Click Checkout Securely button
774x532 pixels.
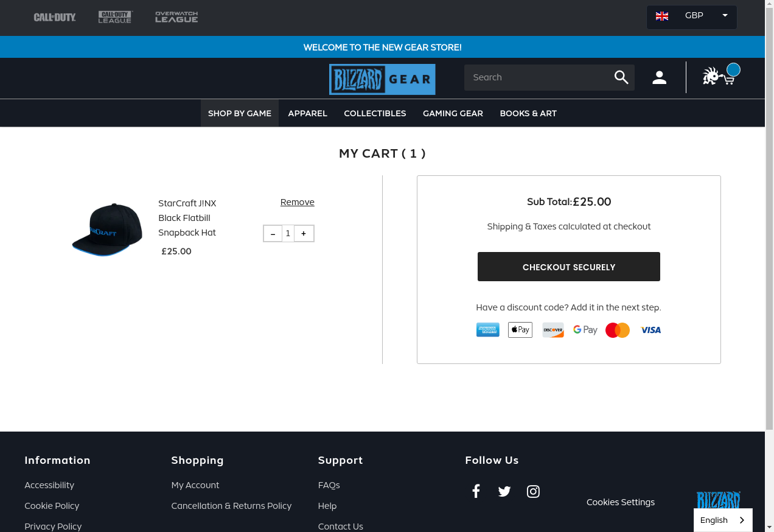tap(569, 267)
